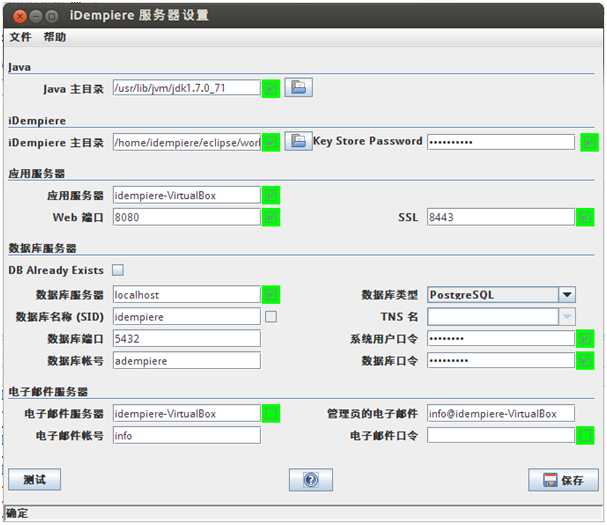Open the 文件 menu
Viewport: 607px width, 525px height.
(x=20, y=37)
